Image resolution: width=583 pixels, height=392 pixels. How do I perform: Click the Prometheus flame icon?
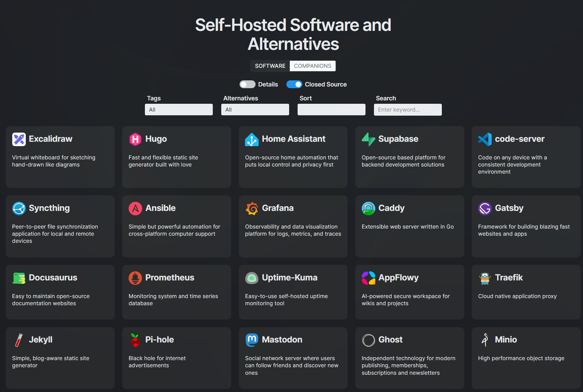pos(135,278)
